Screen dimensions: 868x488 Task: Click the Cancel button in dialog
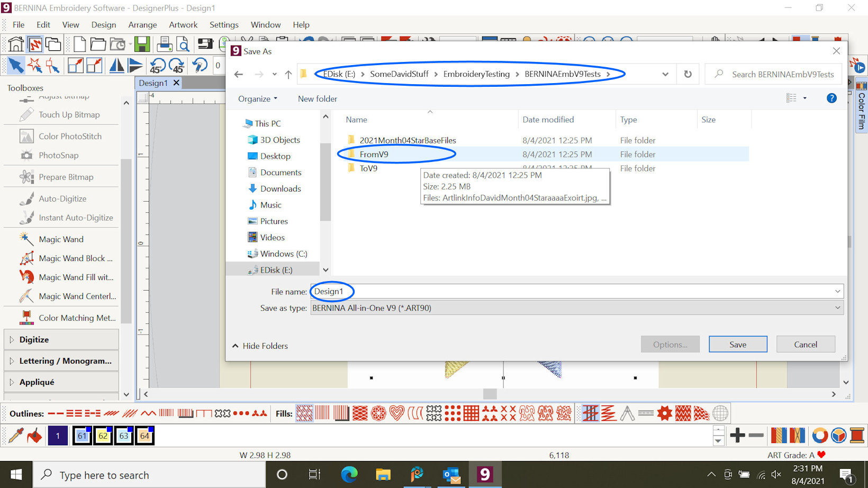(806, 345)
